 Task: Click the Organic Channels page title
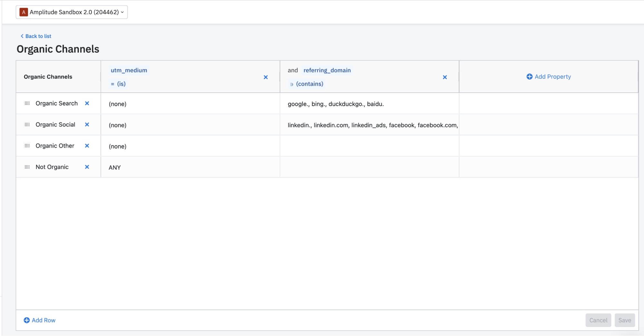(58, 49)
